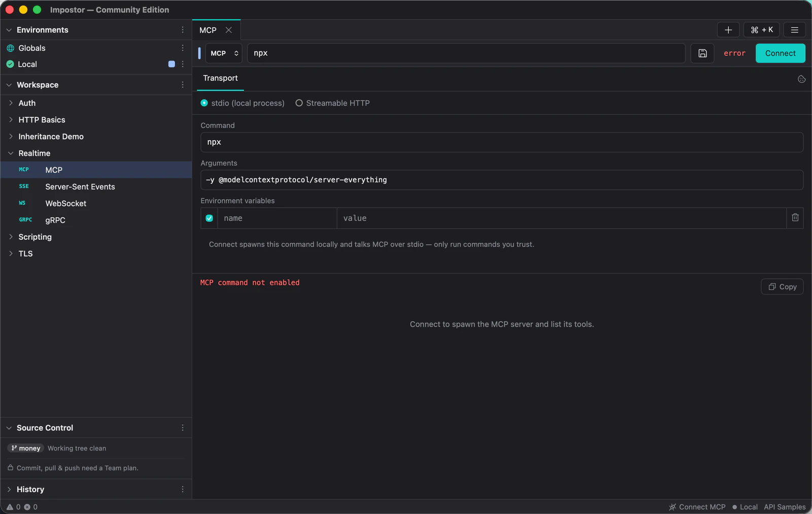Open Workspace section kebab menu
Viewport: 812px width, 514px height.
point(183,85)
